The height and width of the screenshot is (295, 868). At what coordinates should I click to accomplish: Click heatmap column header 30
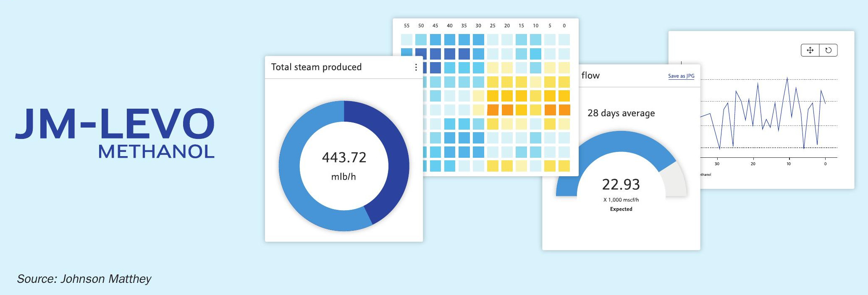point(478,26)
